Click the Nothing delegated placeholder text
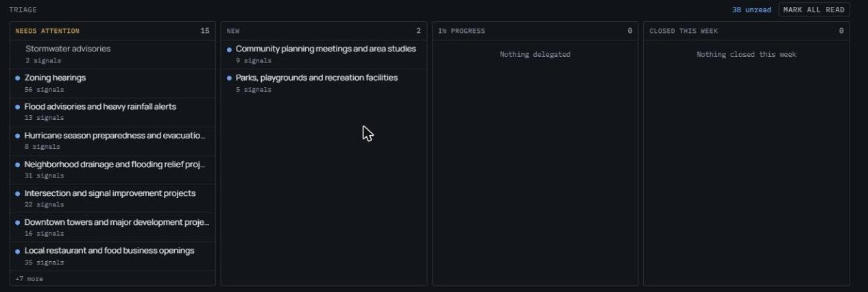This screenshot has width=868, height=292. (535, 54)
